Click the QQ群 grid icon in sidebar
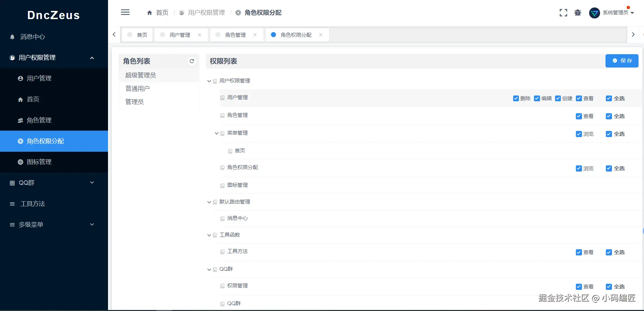Viewport: 644px width, 311px height. point(12,183)
